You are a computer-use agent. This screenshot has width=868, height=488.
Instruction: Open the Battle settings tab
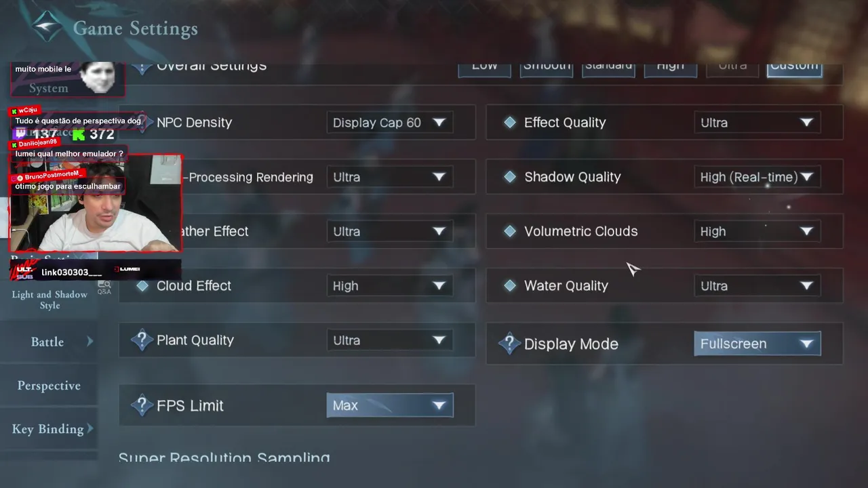(x=49, y=342)
